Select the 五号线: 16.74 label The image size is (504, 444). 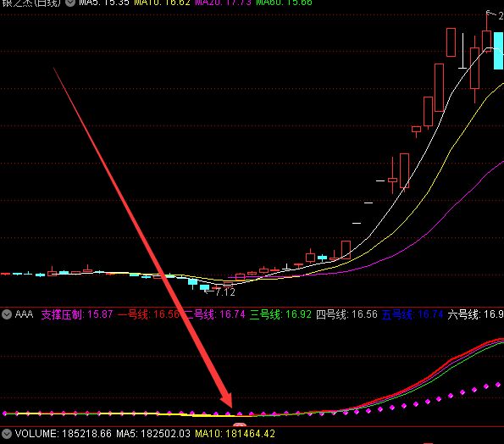(413, 314)
